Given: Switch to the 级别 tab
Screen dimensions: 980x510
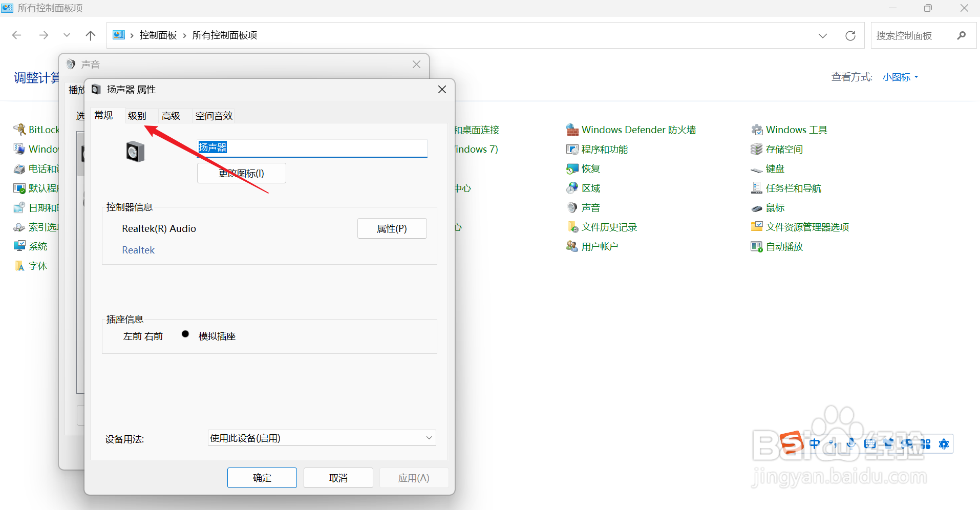Looking at the screenshot, I should (137, 116).
